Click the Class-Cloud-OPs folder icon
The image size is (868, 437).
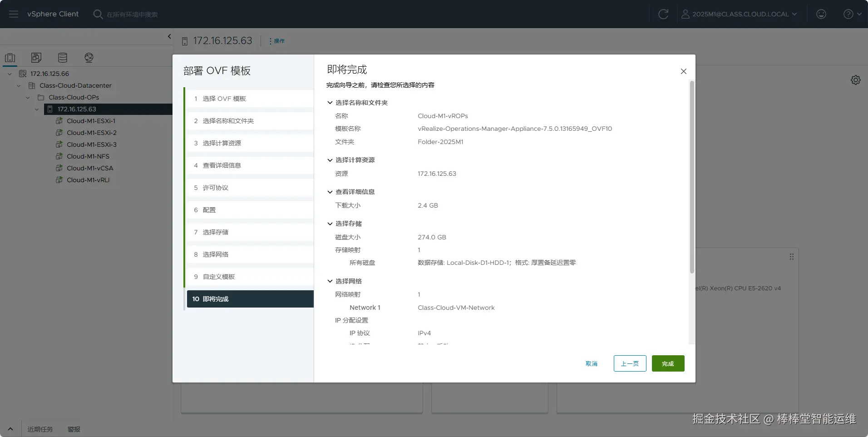click(x=41, y=97)
